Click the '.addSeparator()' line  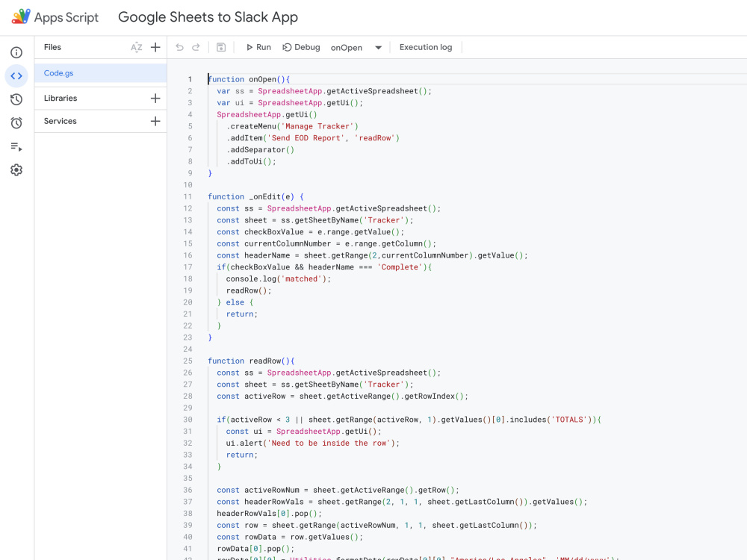tap(260, 149)
